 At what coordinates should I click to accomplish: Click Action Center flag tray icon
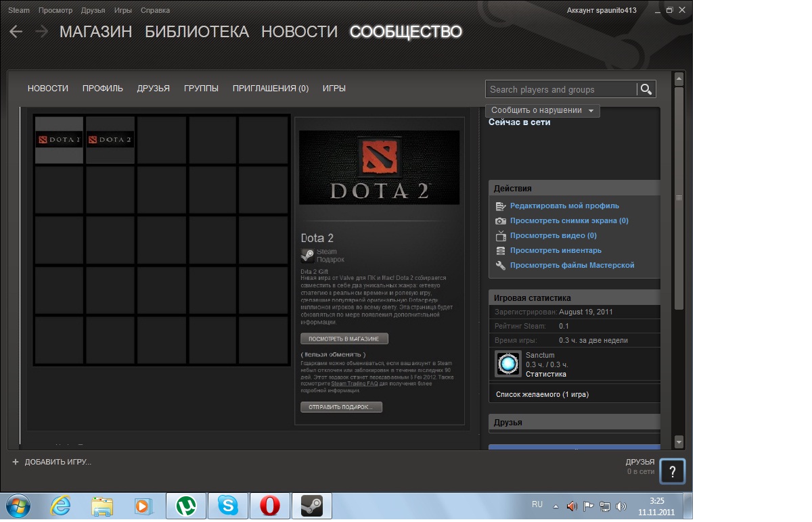point(588,506)
